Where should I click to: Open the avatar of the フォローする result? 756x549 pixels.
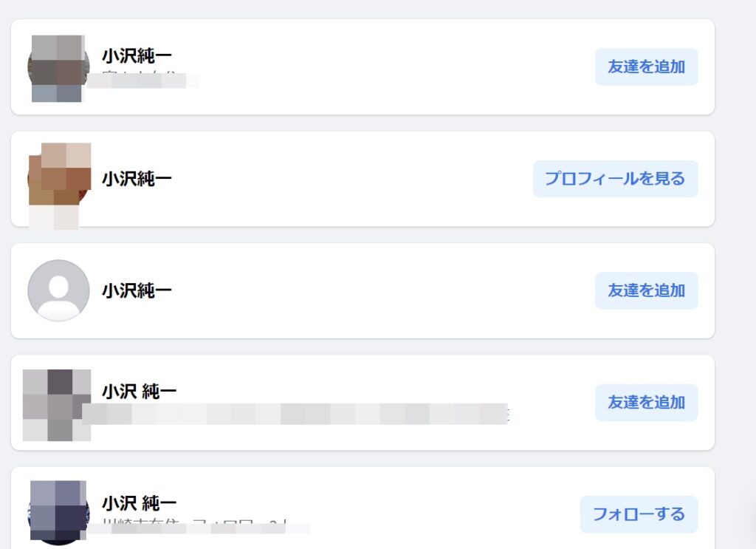59,512
